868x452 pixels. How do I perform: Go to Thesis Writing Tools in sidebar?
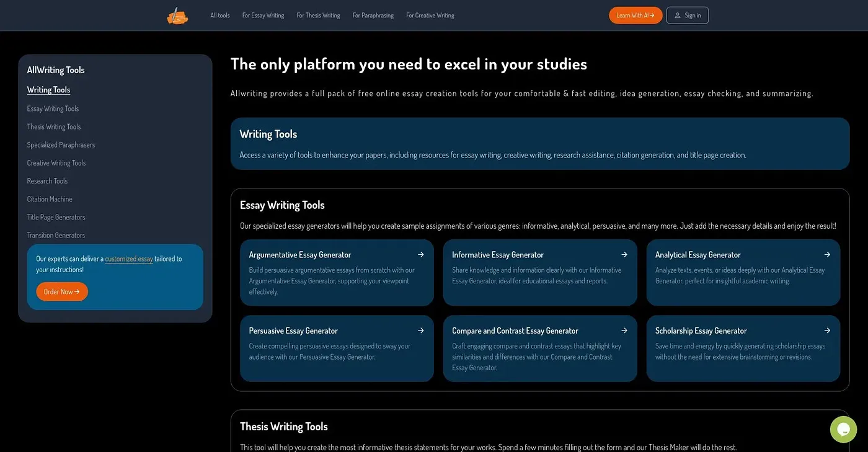click(54, 126)
